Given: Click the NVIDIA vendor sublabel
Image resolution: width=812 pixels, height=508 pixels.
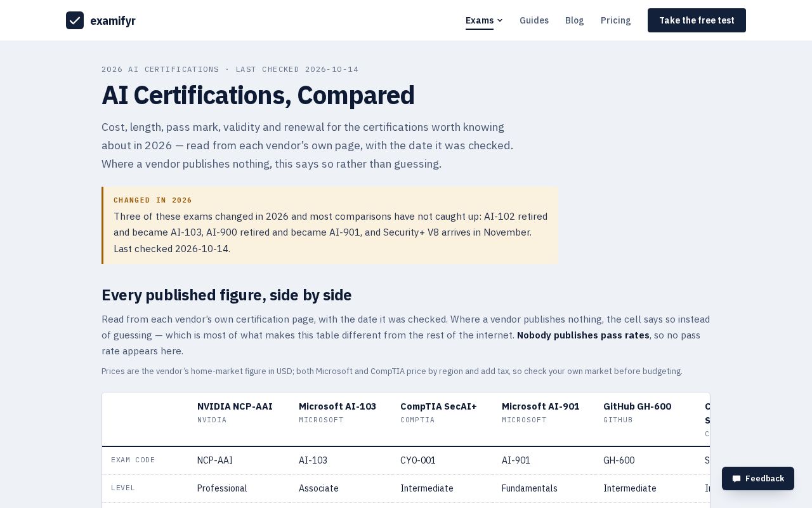Looking at the screenshot, I should 212,420.
